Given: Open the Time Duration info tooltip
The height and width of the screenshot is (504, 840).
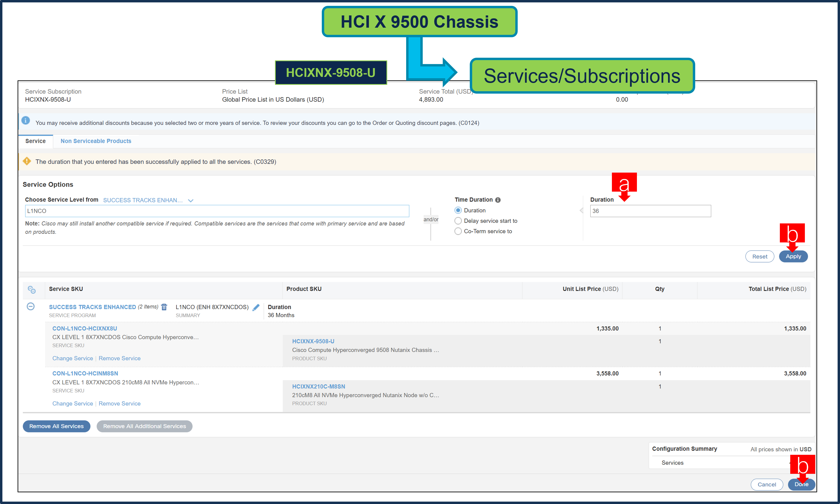Looking at the screenshot, I should point(498,200).
